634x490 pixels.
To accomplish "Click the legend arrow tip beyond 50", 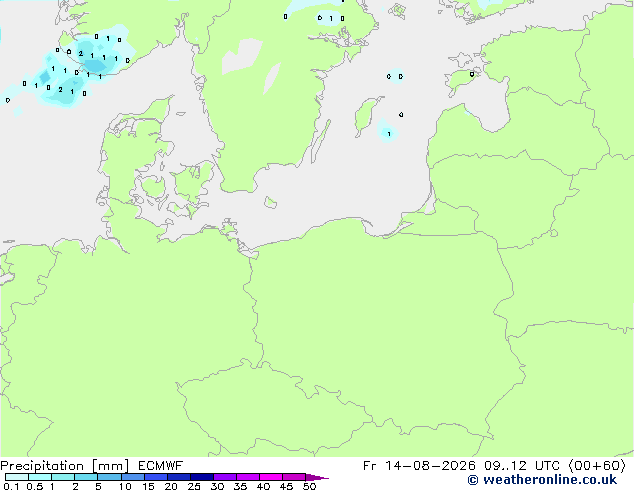I will 317,477.
